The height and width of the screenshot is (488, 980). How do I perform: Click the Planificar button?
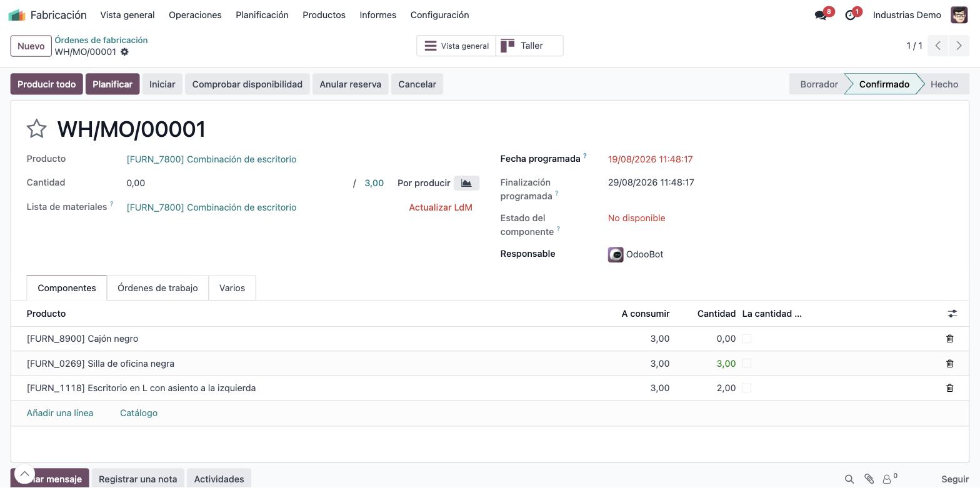[112, 84]
